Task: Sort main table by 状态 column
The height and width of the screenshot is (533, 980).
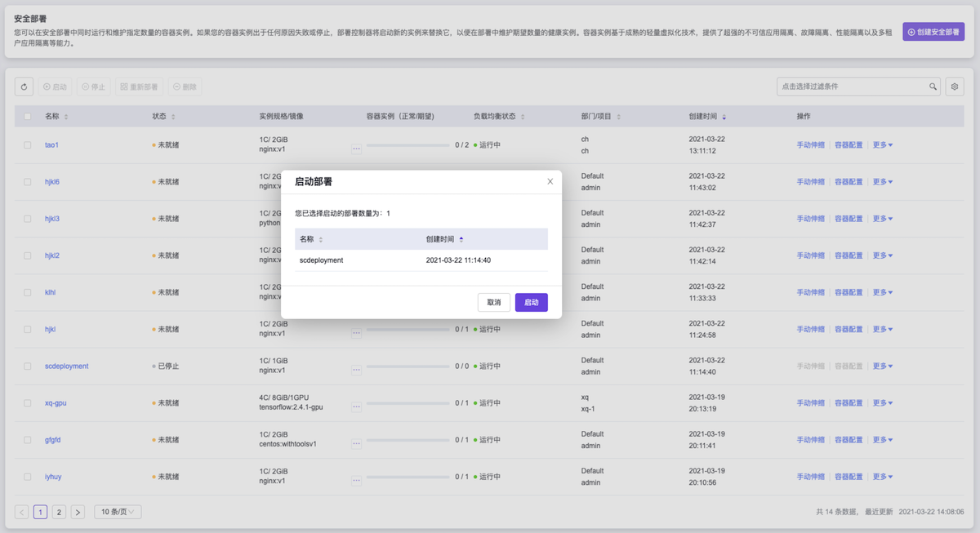Action: click(x=173, y=117)
